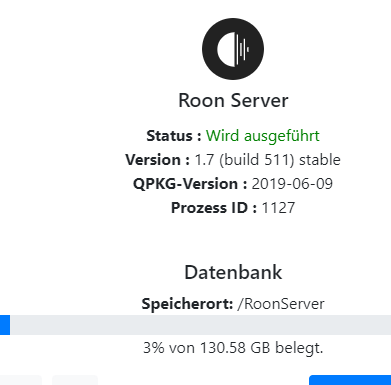Click the bold Speicherort label
The image size is (391, 385).
pyautogui.click(x=187, y=304)
